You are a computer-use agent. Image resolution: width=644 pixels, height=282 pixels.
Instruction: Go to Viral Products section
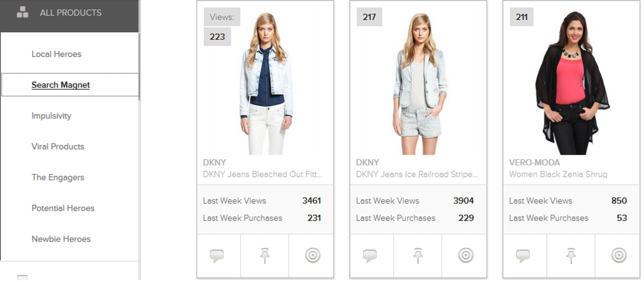coord(58,147)
